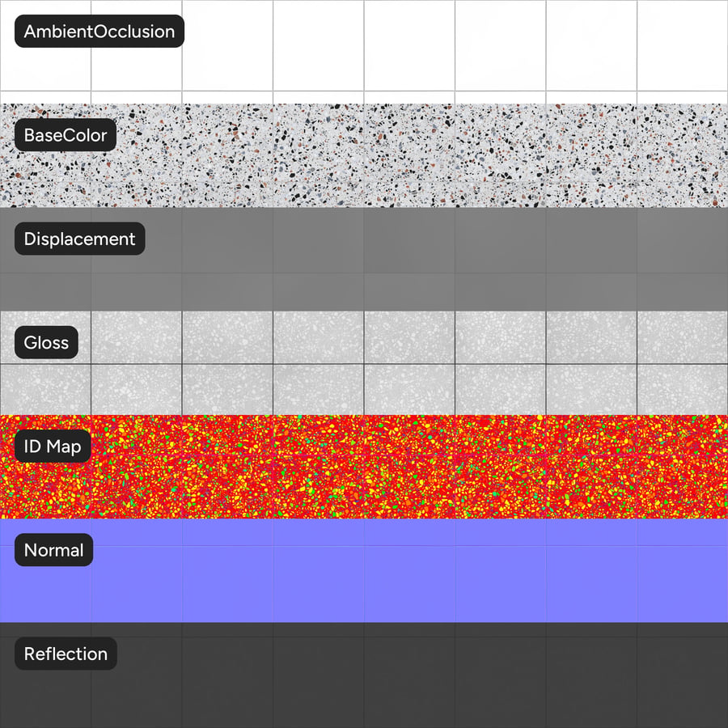The height and width of the screenshot is (728, 728).
Task: Select the red and yellow ID Map strip
Action: [x=364, y=467]
